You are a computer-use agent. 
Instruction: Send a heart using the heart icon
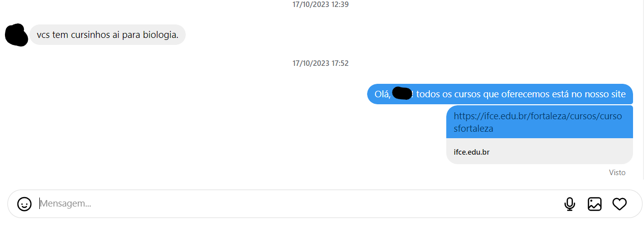click(x=619, y=204)
